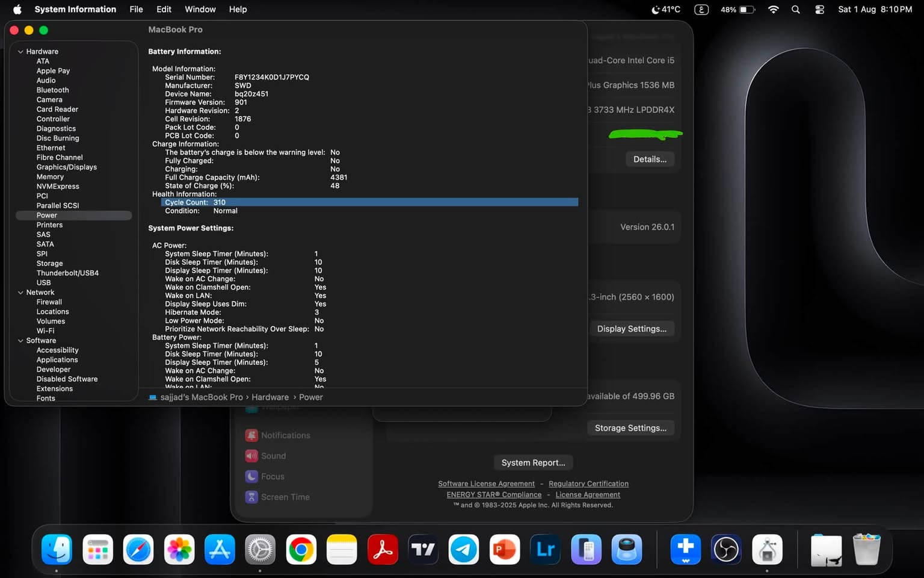Open the Window menu
Image resolution: width=924 pixels, height=578 pixels.
tap(200, 9)
